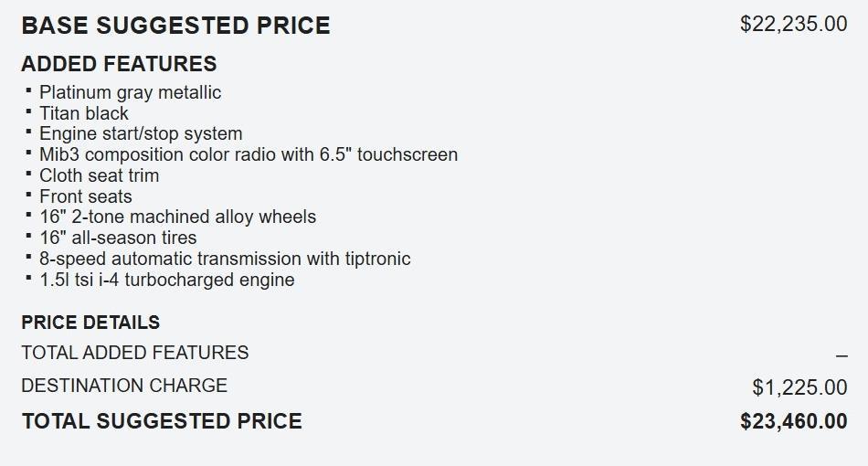Click the $22,235.00 base price amount
This screenshot has width=868, height=466.
793,25
